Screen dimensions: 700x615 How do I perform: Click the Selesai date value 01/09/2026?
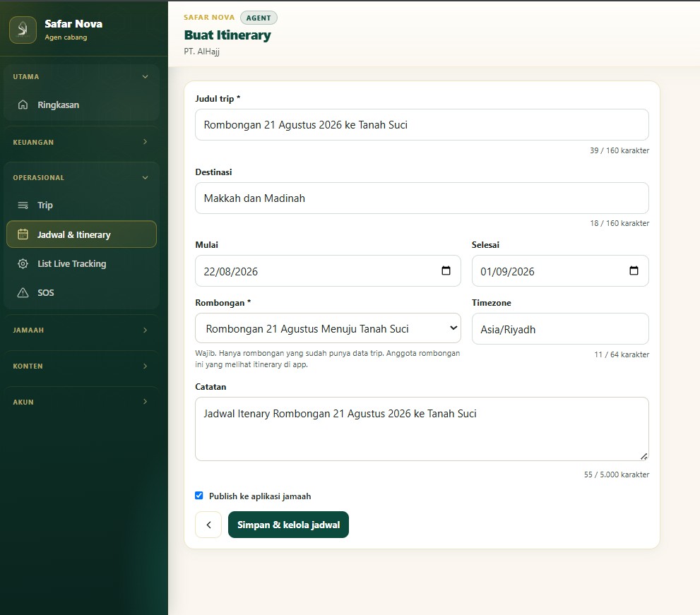click(507, 272)
